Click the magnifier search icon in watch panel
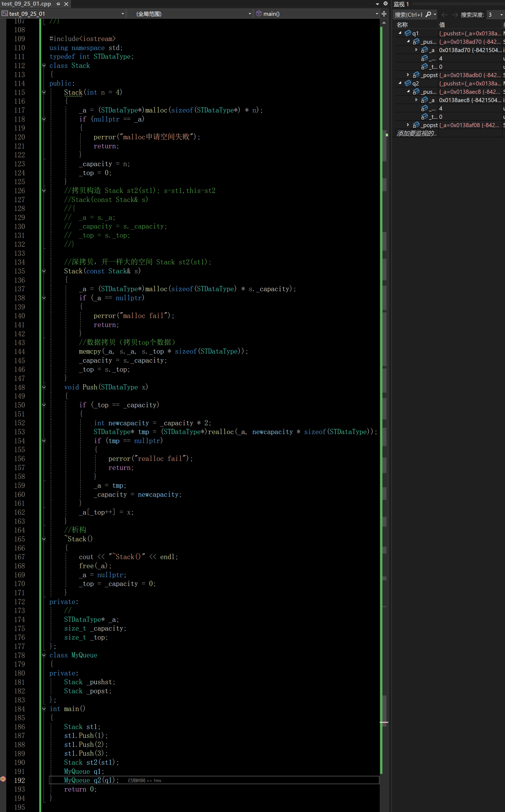The image size is (505, 812). [428, 14]
